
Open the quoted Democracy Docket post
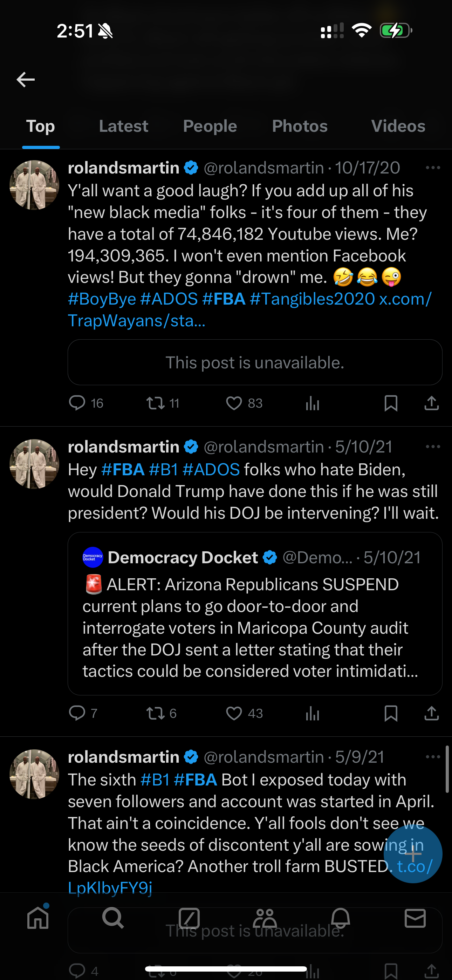point(255,613)
